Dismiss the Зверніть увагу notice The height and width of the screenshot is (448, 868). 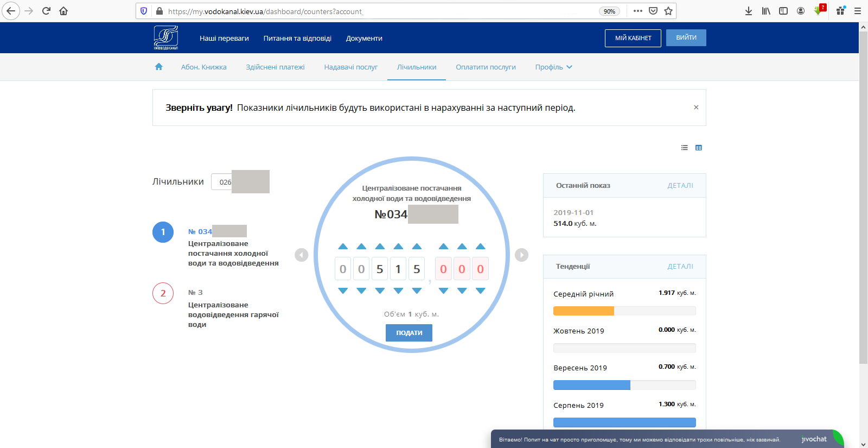tap(696, 108)
